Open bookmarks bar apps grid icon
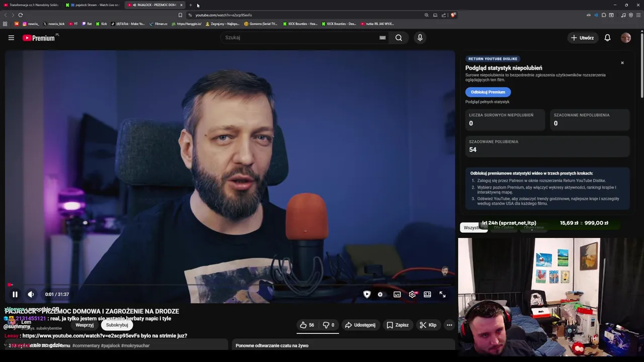Image resolution: width=644 pixels, height=362 pixels. [x=5, y=24]
